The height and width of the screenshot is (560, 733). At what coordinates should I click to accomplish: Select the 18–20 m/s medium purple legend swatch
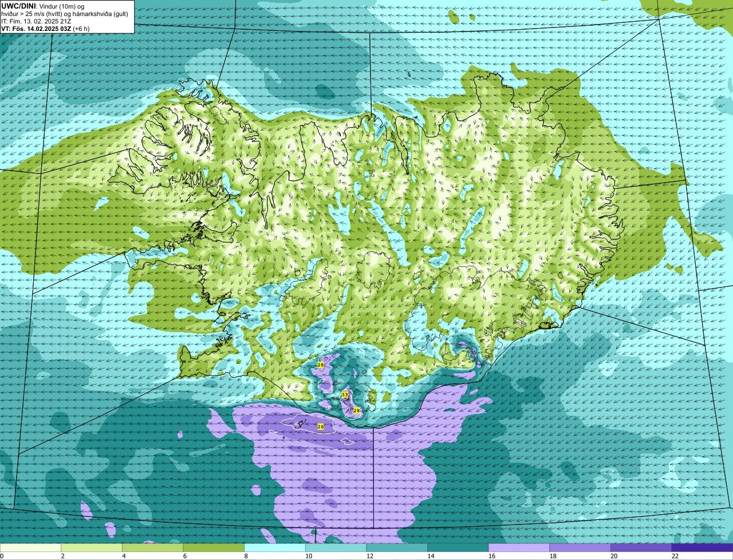(580, 547)
